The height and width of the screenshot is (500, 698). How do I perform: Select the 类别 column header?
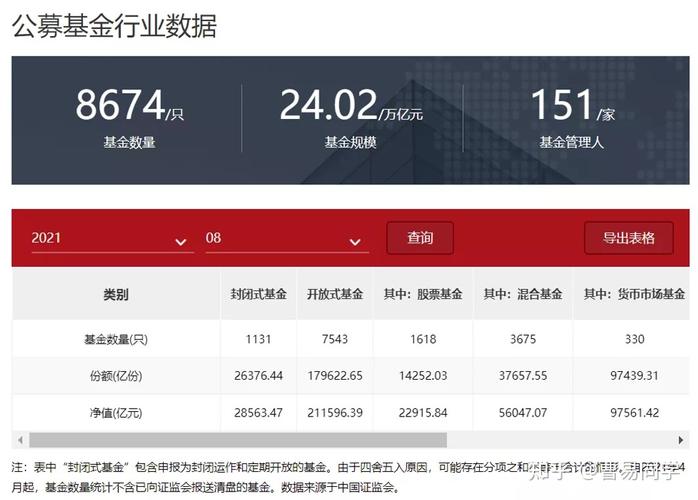[116, 294]
